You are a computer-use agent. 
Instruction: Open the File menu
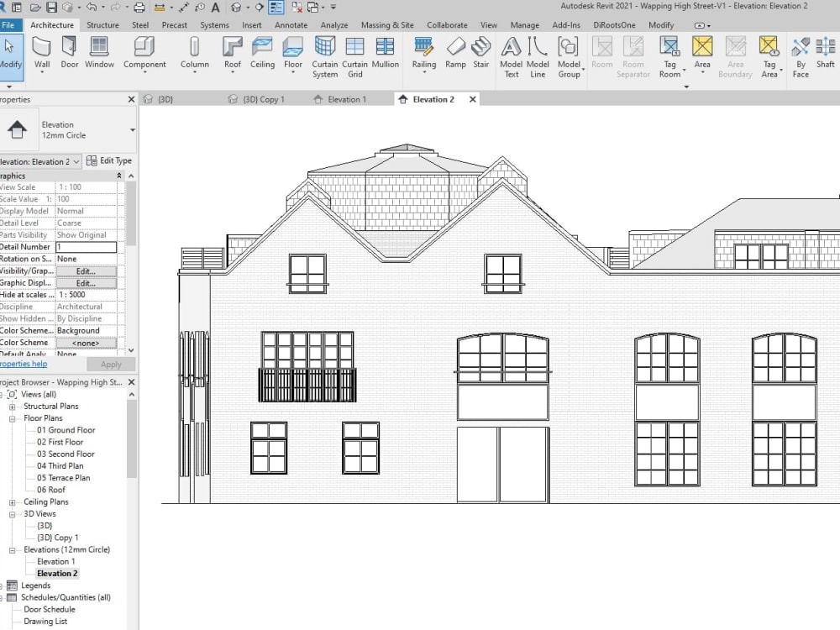click(8, 25)
